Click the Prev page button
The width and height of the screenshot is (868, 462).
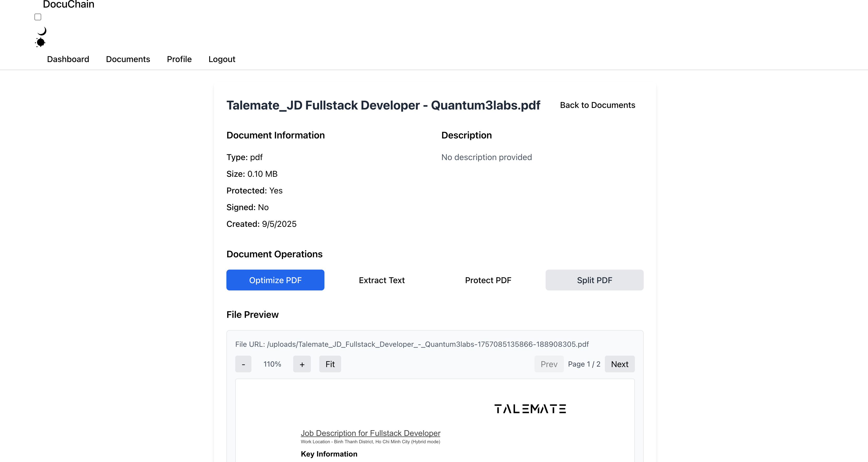pyautogui.click(x=548, y=364)
